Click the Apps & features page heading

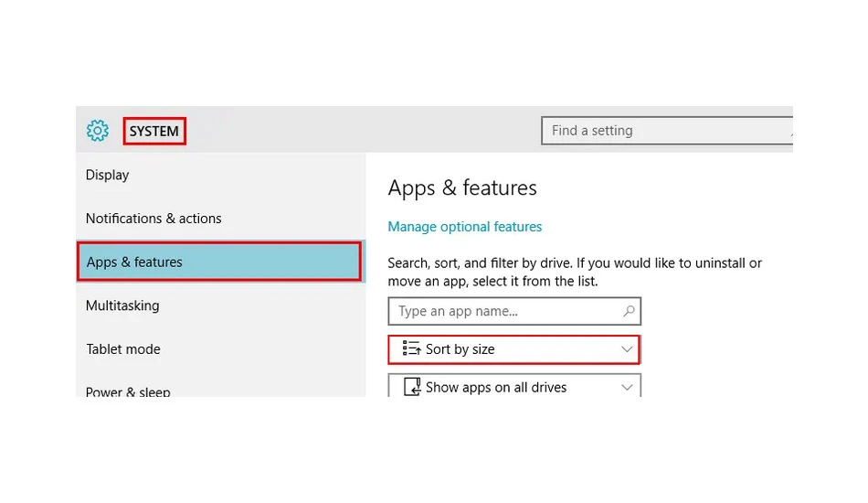click(462, 187)
